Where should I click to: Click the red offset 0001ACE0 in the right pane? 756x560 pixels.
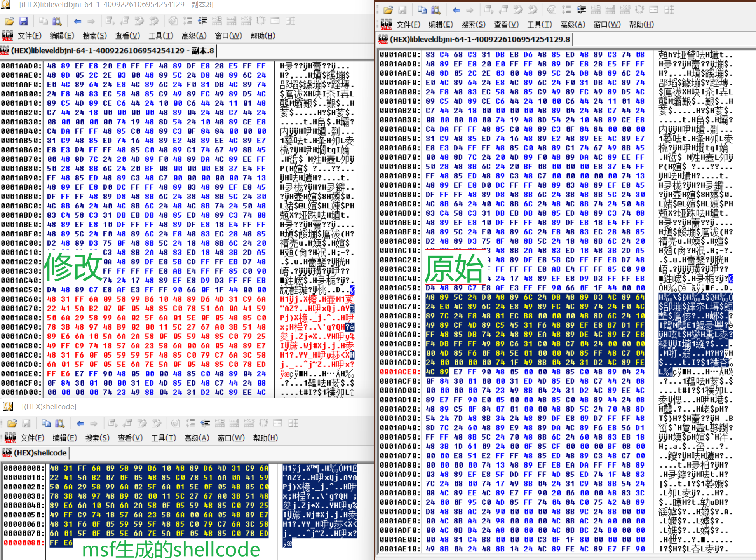coord(400,372)
